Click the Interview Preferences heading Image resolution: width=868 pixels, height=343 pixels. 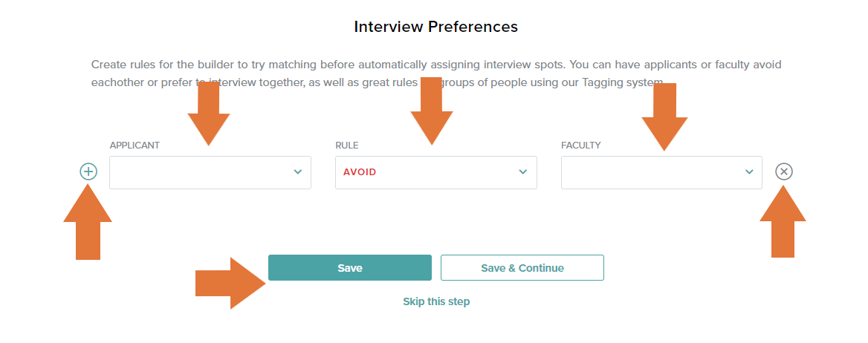point(436,27)
